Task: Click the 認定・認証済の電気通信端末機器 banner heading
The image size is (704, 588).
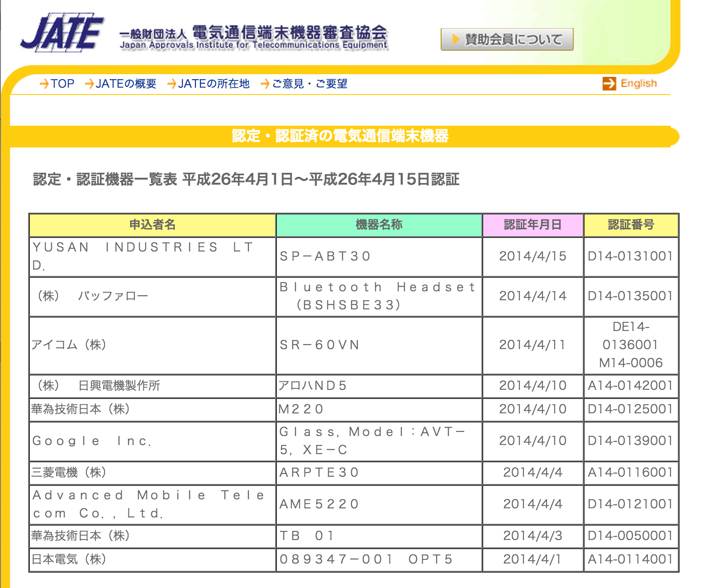Action: pyautogui.click(x=340, y=136)
